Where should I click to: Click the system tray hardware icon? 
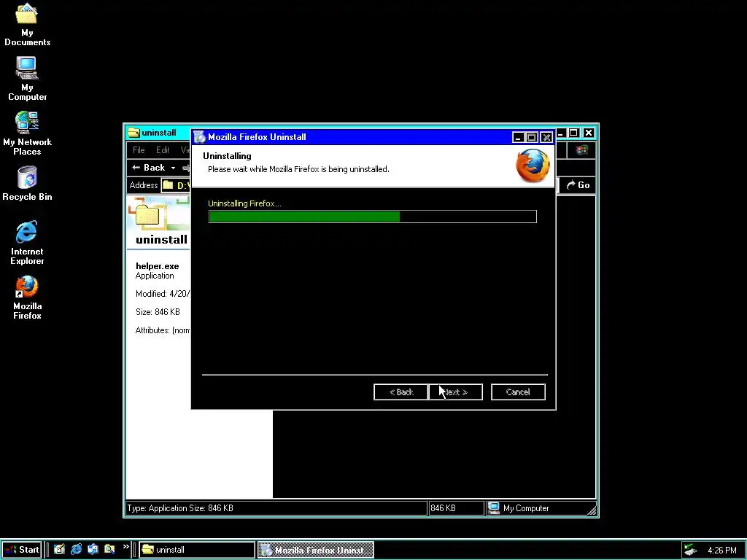click(x=690, y=550)
